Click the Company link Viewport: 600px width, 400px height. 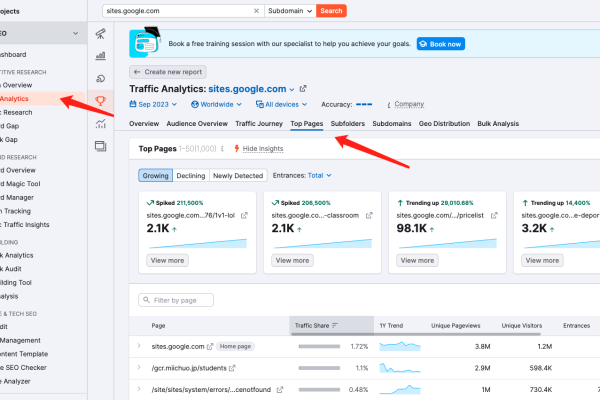tap(409, 104)
